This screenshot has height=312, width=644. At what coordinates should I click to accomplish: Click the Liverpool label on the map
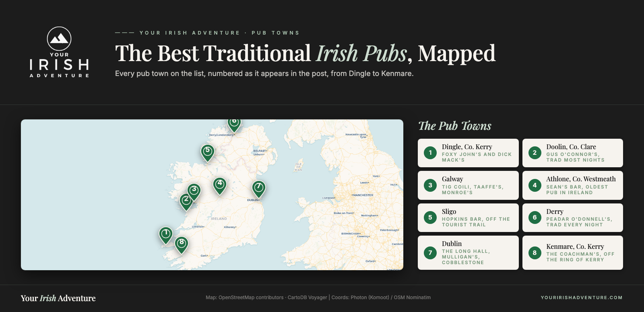328,198
